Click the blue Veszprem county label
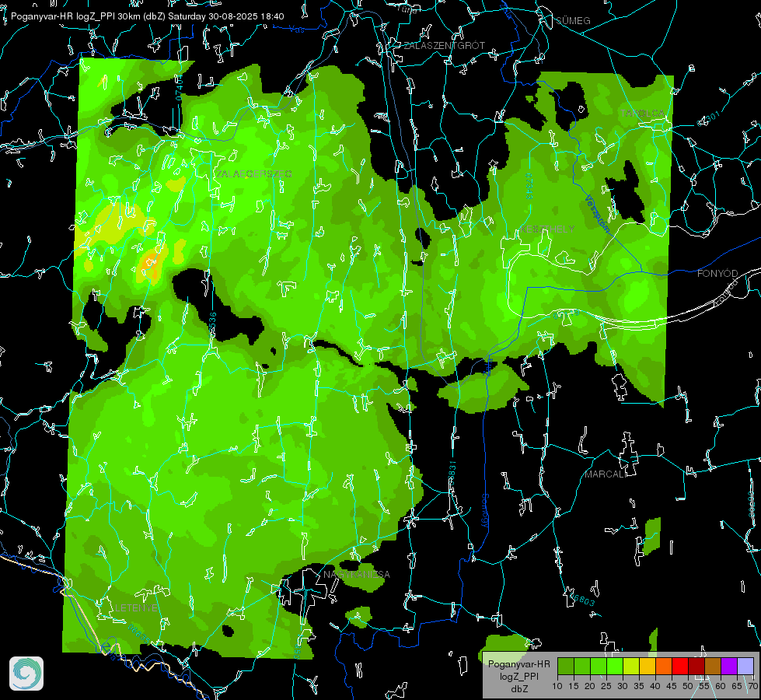Image resolution: width=761 pixels, height=700 pixels. point(596,214)
